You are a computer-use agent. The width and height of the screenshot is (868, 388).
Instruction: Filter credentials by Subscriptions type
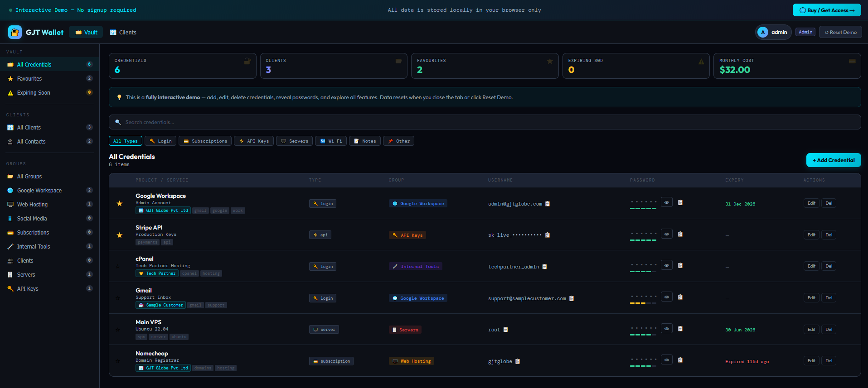coord(205,141)
